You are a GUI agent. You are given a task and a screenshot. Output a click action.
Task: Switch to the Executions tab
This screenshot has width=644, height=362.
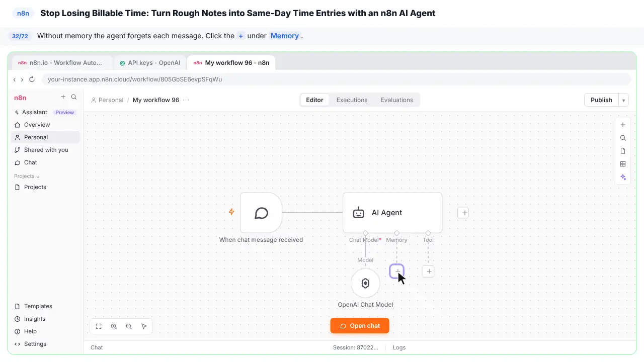pos(352,100)
